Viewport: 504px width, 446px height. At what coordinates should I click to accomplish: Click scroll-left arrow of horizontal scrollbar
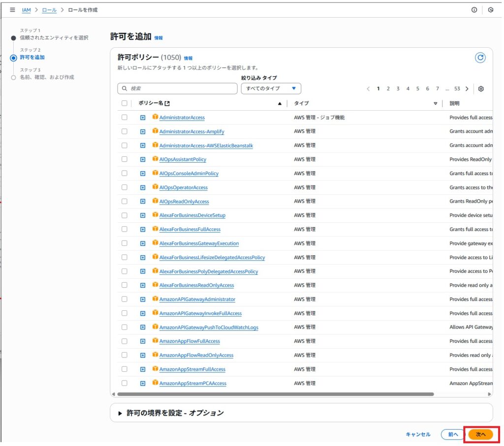[114, 394]
